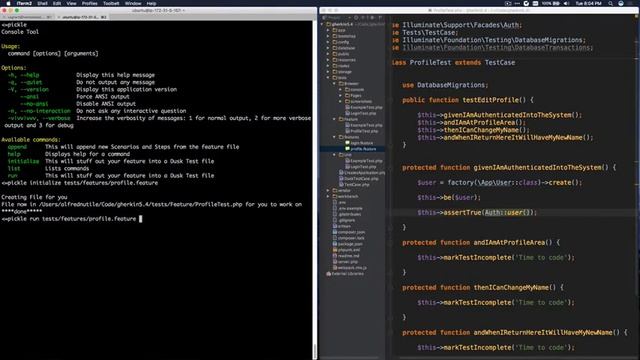
Task: Open the Help menu
Action: click(151, 3)
